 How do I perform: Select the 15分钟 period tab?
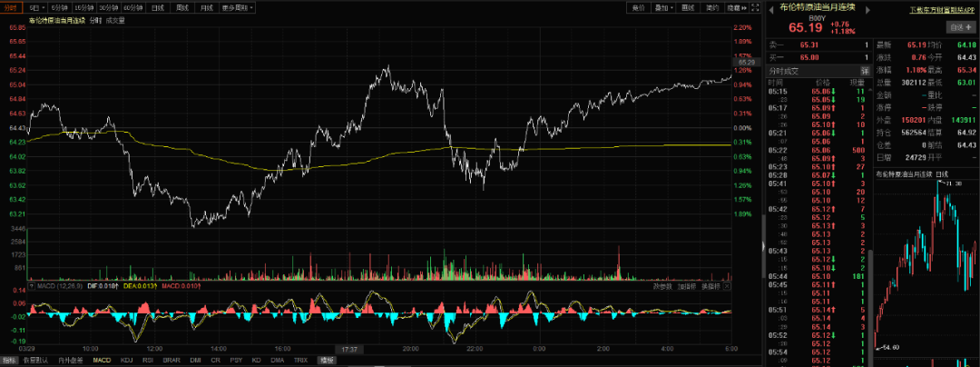pyautogui.click(x=85, y=7)
